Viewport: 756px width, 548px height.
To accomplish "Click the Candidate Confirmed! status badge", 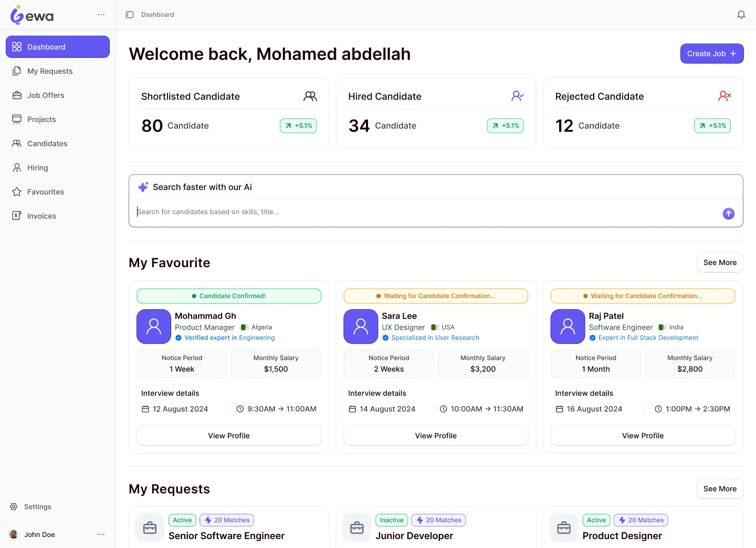I will pyautogui.click(x=229, y=296).
